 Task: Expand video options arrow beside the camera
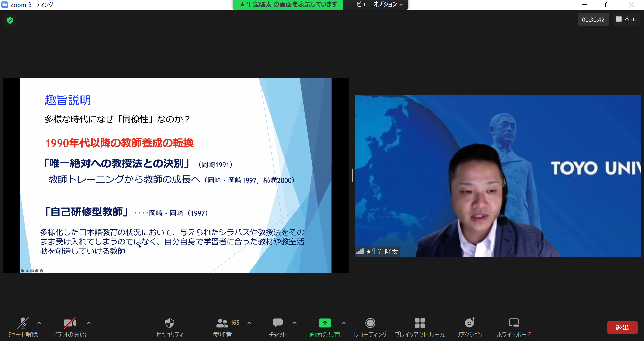pyautogui.click(x=89, y=323)
